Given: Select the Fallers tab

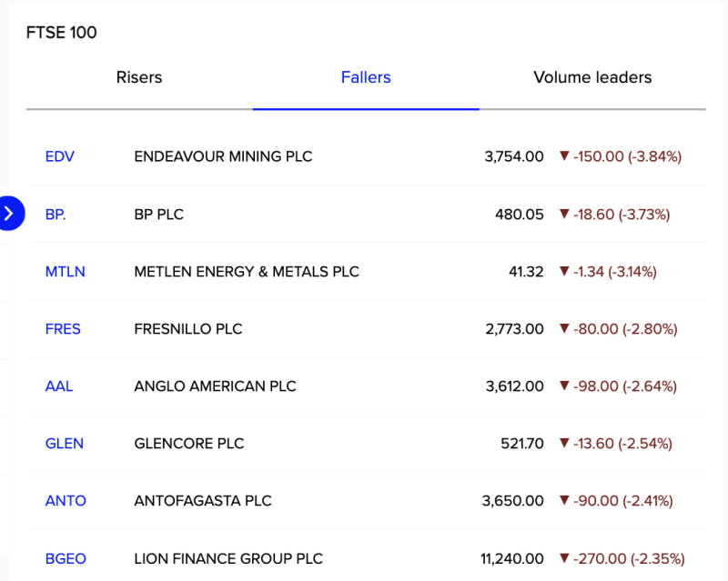Looking at the screenshot, I should pyautogui.click(x=366, y=77).
